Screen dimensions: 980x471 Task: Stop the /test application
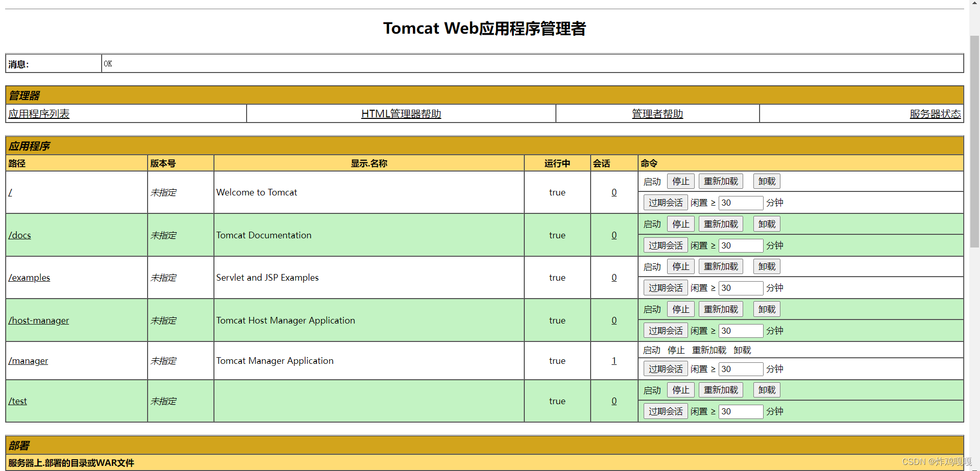click(x=681, y=390)
